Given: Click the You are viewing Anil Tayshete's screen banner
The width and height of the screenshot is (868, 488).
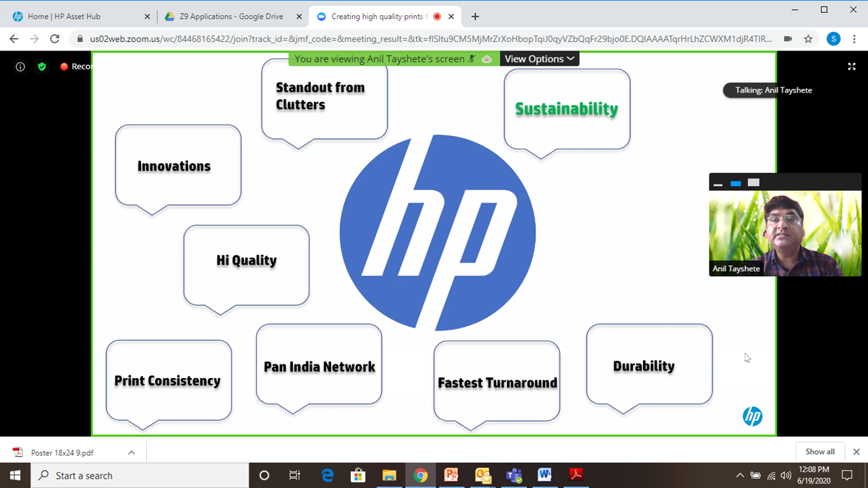Looking at the screenshot, I should (394, 59).
